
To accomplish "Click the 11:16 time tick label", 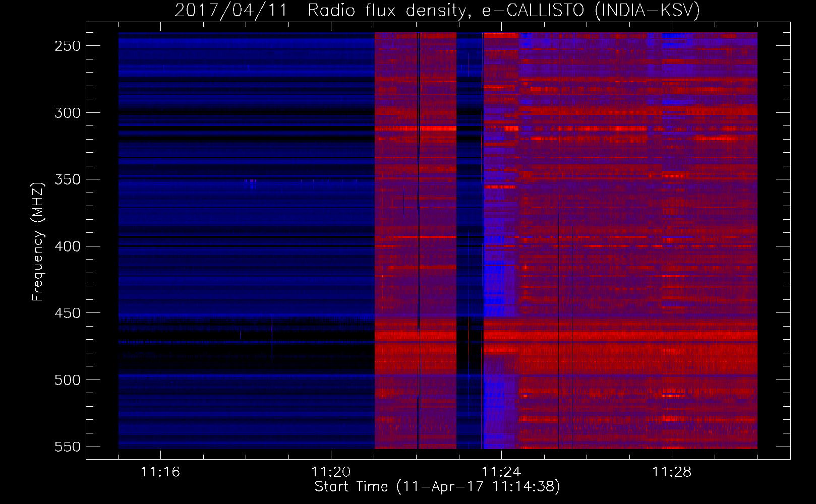I will [x=160, y=472].
